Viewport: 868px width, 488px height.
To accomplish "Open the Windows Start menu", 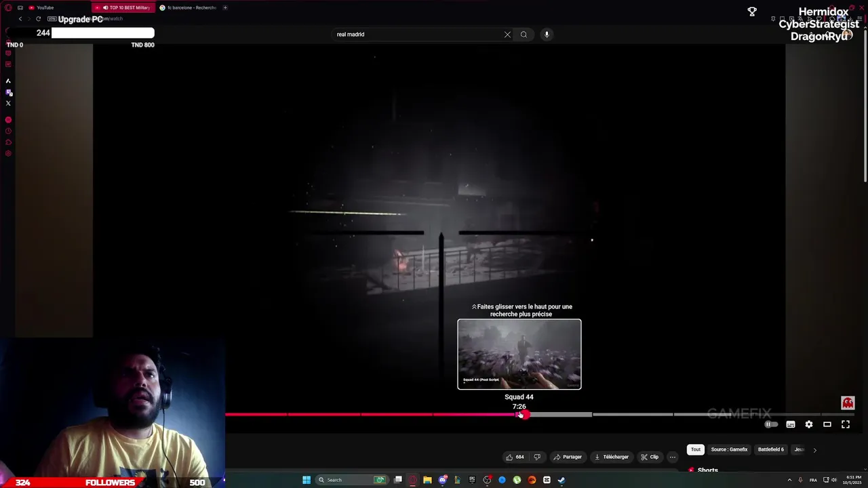I will click(307, 480).
